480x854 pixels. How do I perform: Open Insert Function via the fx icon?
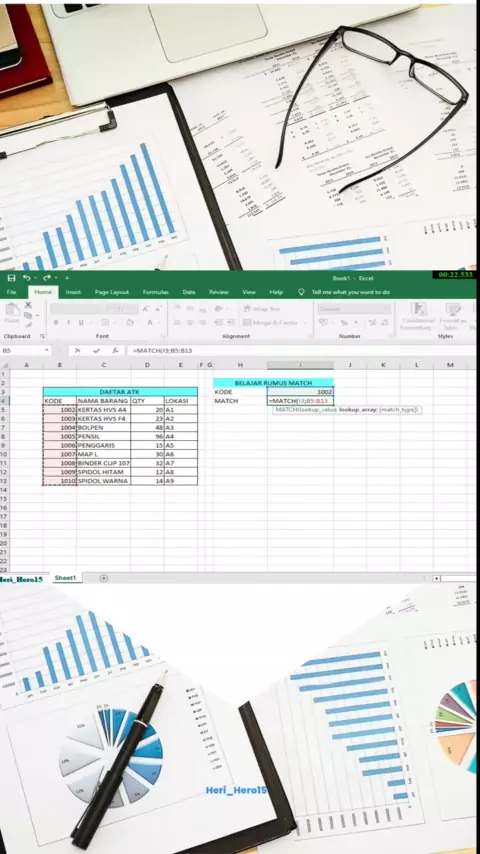point(115,351)
